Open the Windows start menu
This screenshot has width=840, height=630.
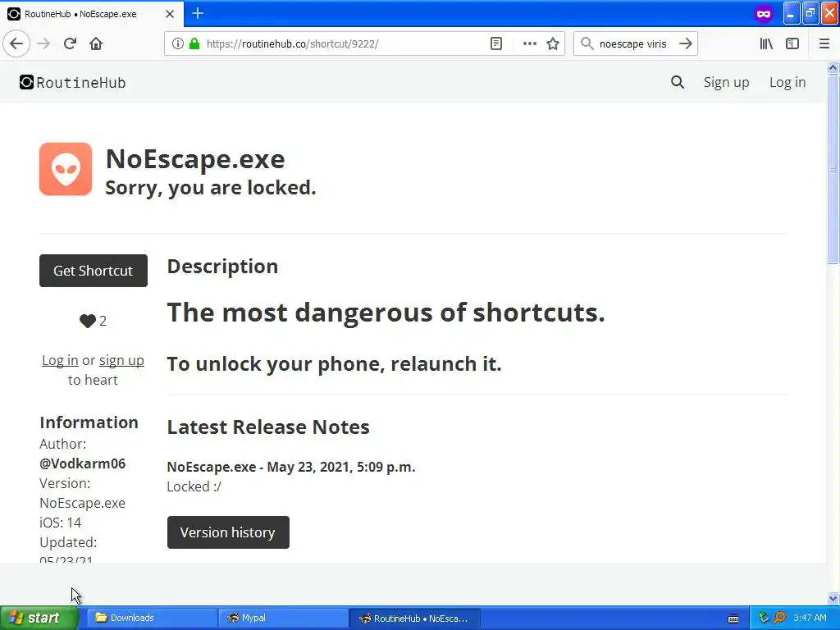pyautogui.click(x=39, y=619)
